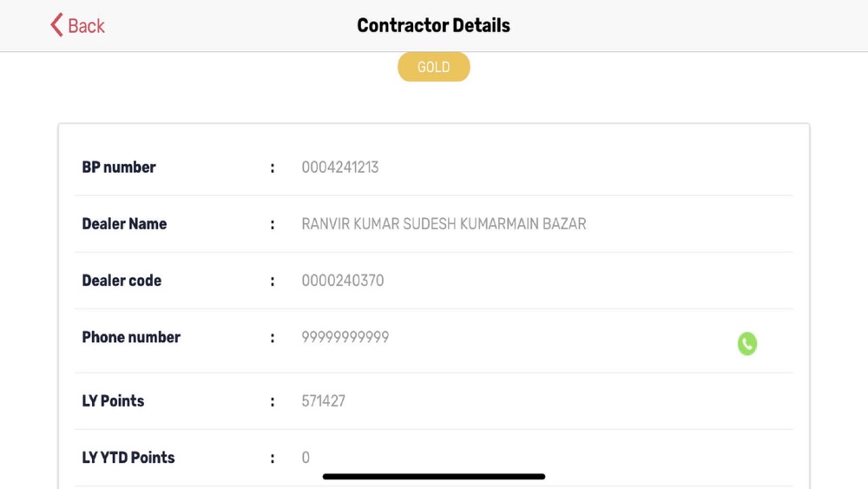Select BP number value 0004241213
This screenshot has height=489, width=868.
pos(339,168)
